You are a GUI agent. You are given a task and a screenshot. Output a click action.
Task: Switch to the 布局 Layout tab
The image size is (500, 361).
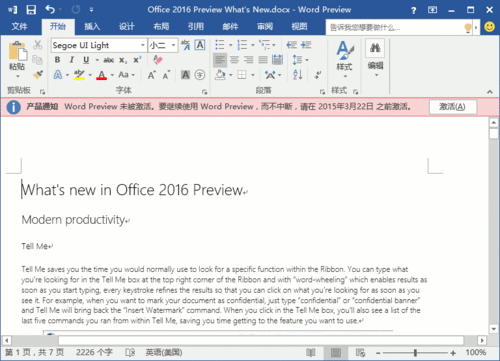pyautogui.click(x=161, y=26)
